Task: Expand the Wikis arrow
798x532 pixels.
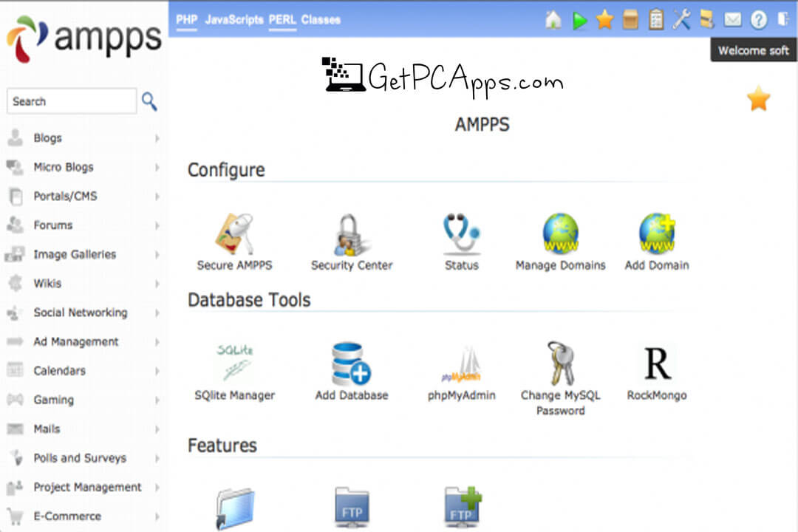Action: tap(157, 283)
